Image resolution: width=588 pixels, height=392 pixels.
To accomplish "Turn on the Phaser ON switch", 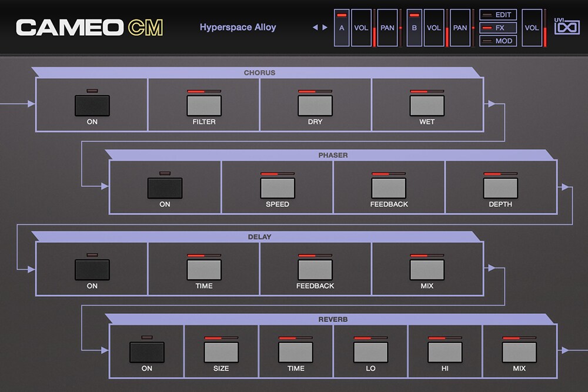I will 165,188.
